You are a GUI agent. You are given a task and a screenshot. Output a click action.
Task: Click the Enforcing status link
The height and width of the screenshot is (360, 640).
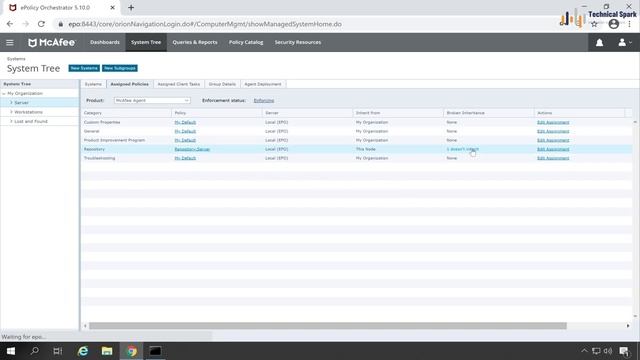click(x=264, y=100)
